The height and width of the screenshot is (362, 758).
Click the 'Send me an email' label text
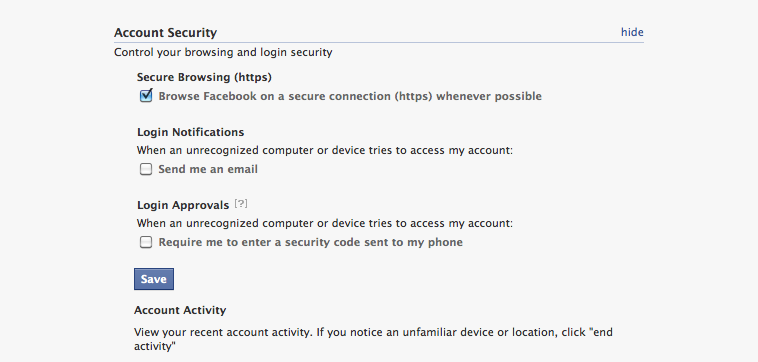click(208, 169)
